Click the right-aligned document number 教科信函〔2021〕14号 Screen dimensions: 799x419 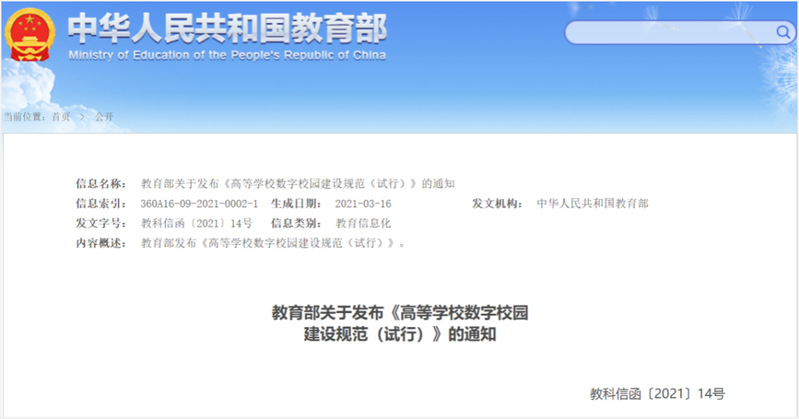coord(657,394)
